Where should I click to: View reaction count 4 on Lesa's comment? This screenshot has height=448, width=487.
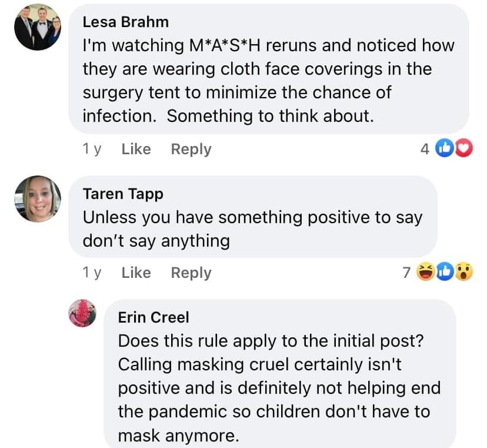425,150
